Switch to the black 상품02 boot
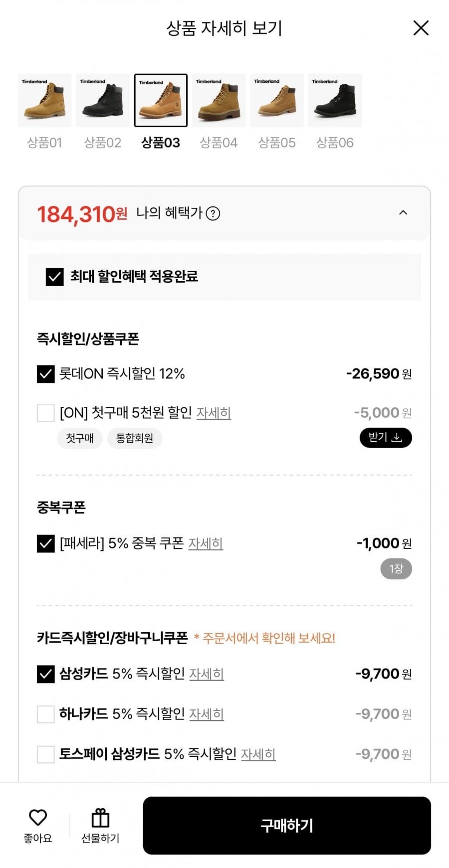Viewport: 449px width, 868px height. pos(103,100)
